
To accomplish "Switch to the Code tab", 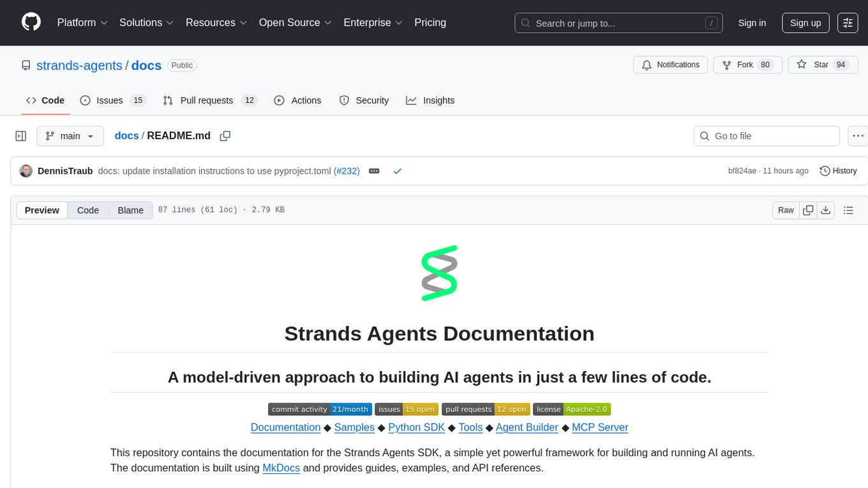I will pos(45,100).
